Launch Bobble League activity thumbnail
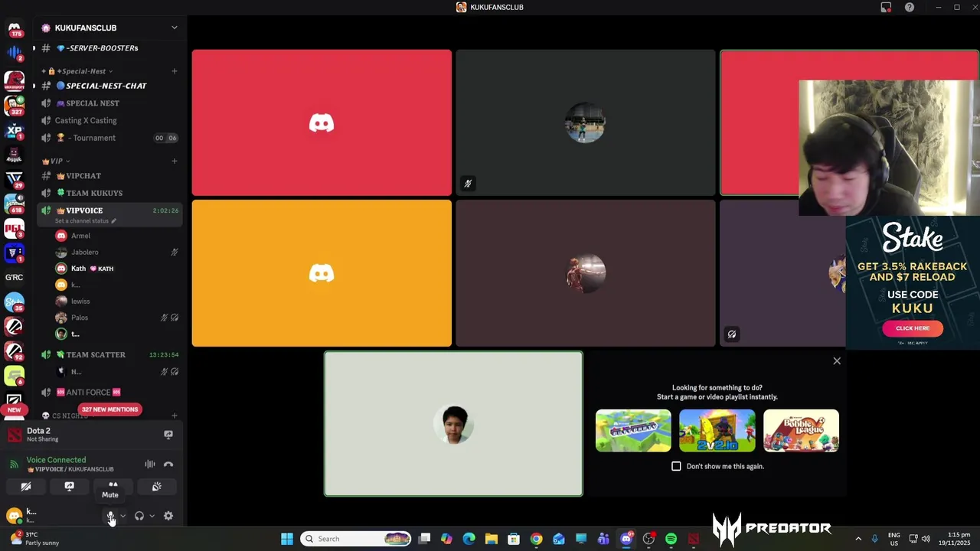The width and height of the screenshot is (980, 551). [801, 431]
